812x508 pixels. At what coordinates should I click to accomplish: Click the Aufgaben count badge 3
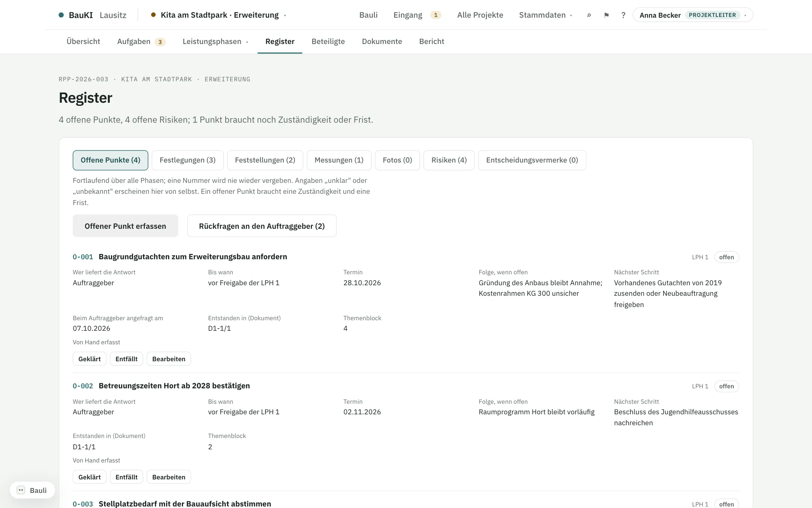[x=160, y=42]
